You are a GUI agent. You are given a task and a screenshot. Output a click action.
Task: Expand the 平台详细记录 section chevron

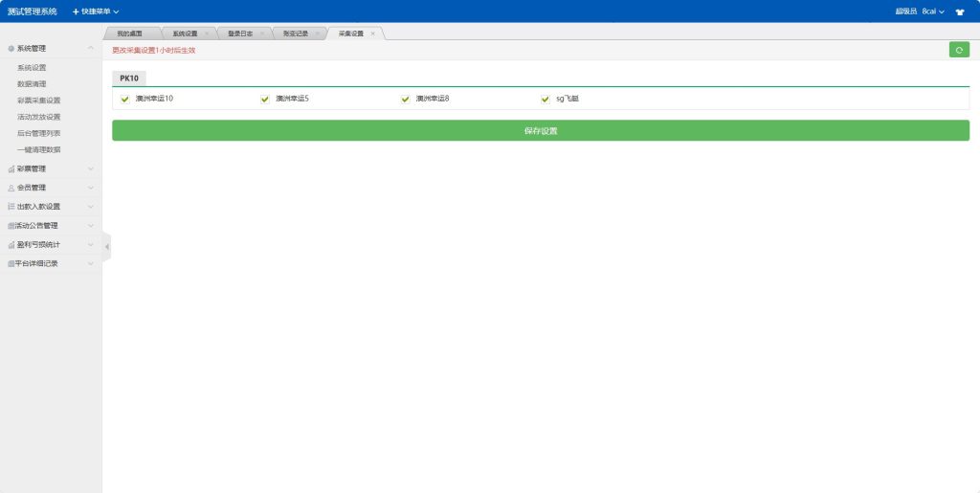91,263
